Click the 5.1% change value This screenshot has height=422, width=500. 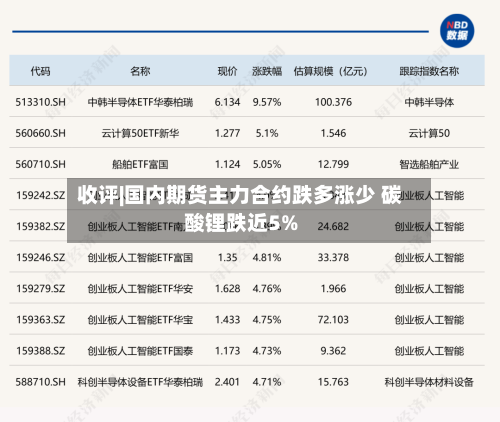coord(267,133)
